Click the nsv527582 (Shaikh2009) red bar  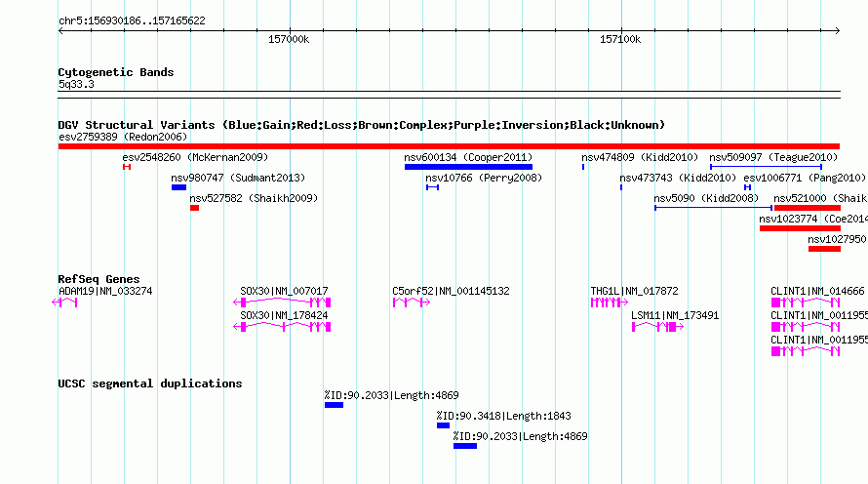pyautogui.click(x=194, y=208)
